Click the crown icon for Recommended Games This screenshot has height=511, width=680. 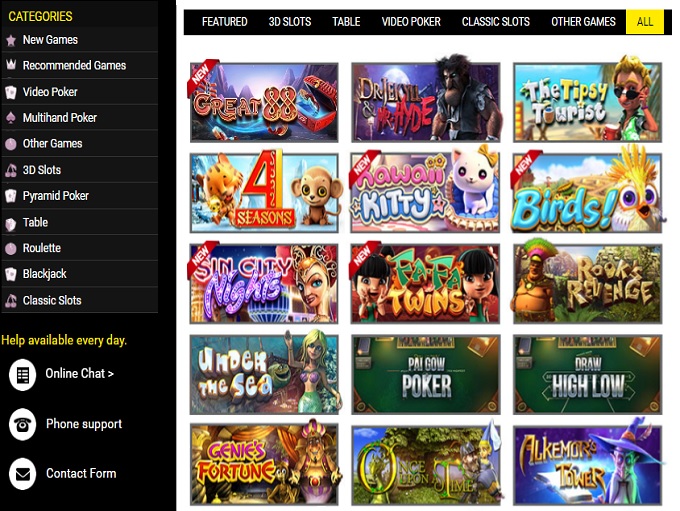pyautogui.click(x=11, y=65)
